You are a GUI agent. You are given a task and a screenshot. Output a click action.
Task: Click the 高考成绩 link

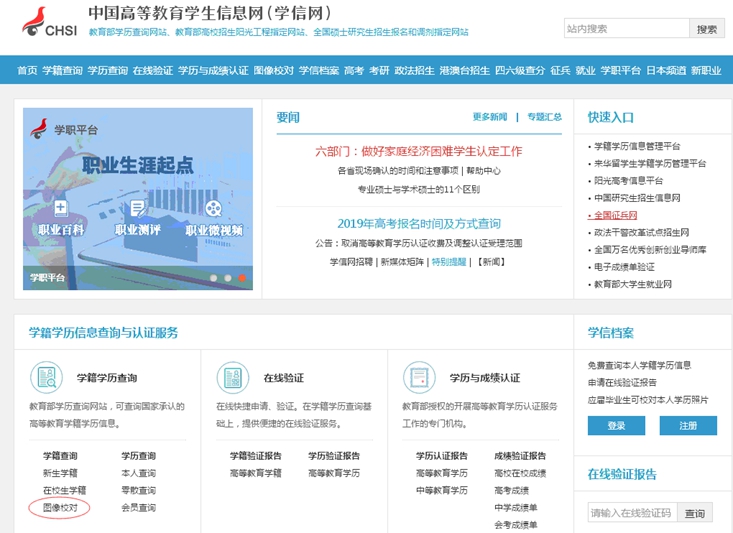(511, 490)
